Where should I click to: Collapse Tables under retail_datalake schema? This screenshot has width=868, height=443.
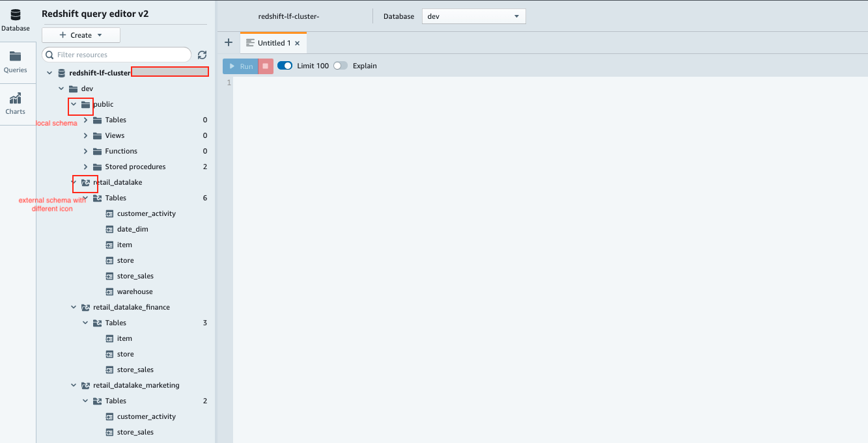(85, 198)
